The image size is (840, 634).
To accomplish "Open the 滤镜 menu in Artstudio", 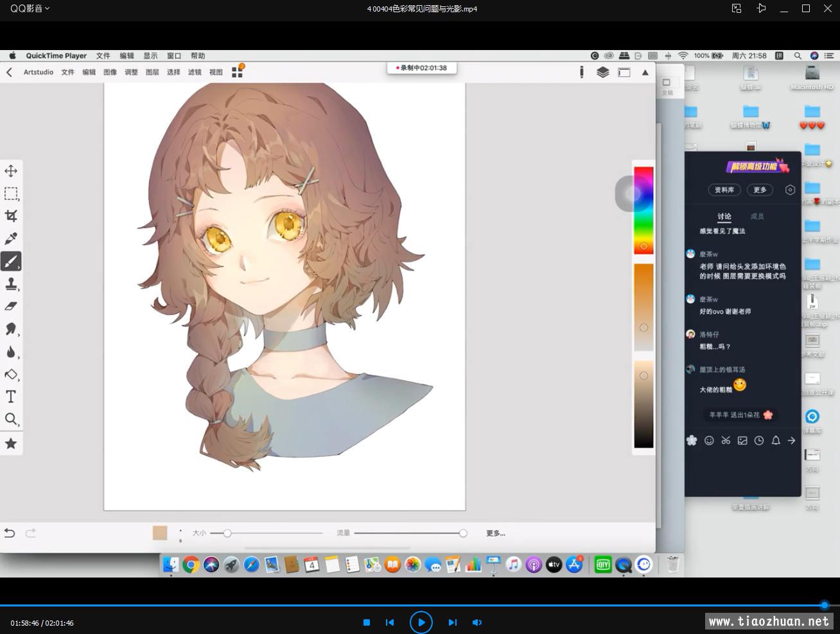I will [195, 73].
